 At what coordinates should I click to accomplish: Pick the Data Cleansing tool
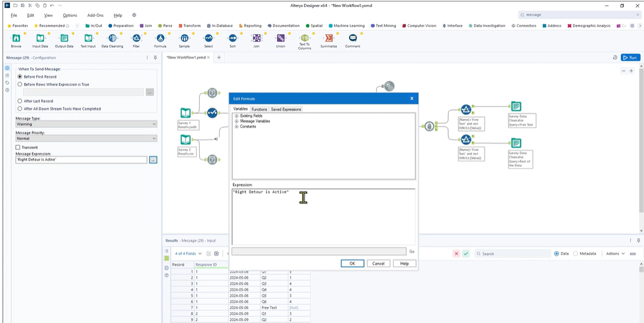112,38
